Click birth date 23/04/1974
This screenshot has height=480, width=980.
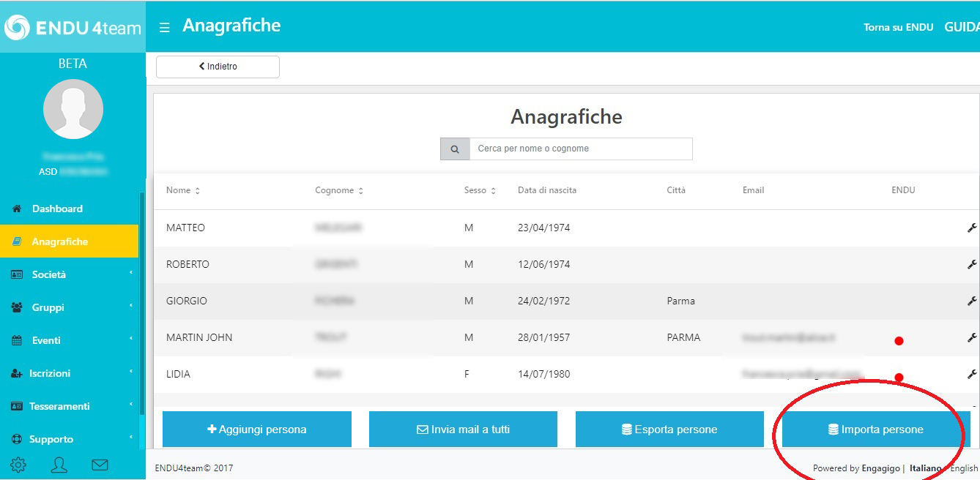point(543,228)
